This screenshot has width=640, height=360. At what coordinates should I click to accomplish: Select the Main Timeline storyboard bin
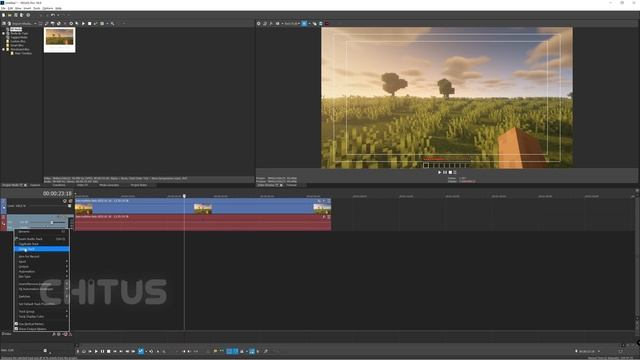click(23, 53)
